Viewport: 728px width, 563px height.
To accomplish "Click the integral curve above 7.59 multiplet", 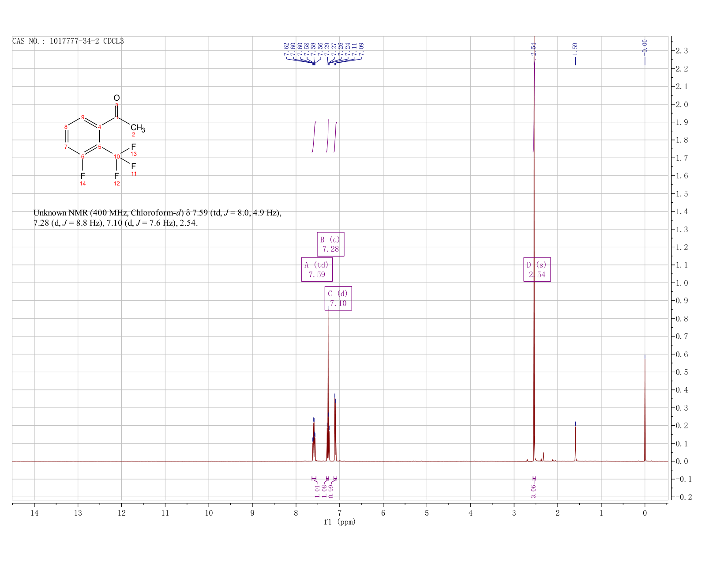I will 314,137.
